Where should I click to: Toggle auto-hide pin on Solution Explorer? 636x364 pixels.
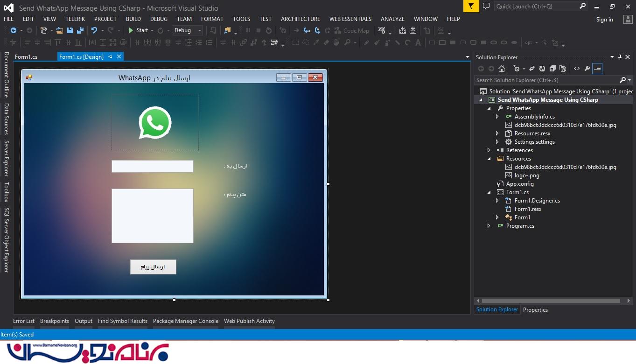click(620, 57)
